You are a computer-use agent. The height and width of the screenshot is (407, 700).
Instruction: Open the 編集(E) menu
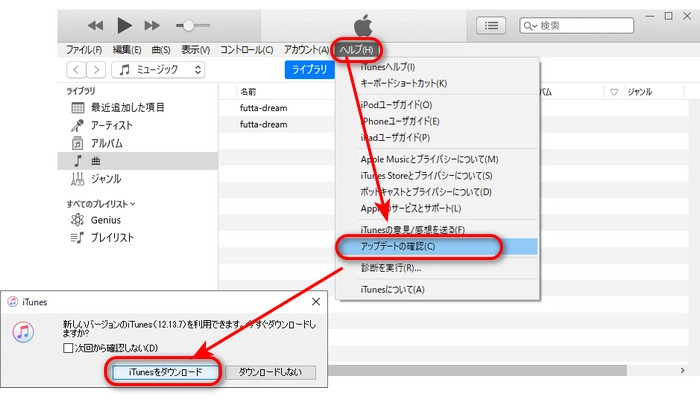(x=127, y=50)
